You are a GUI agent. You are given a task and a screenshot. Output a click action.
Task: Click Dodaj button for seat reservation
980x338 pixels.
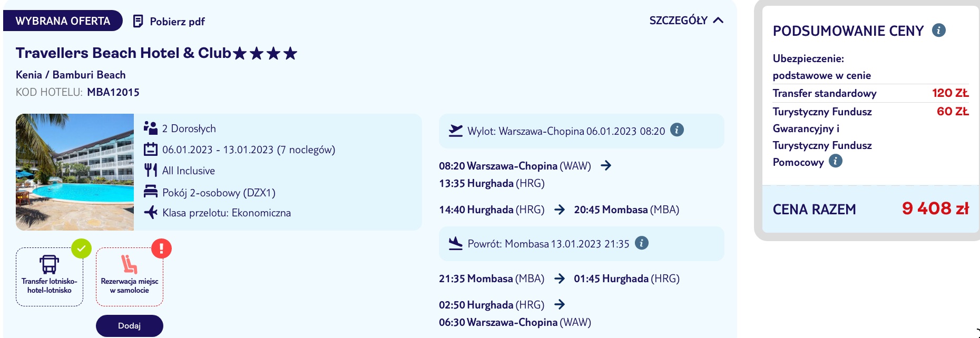tap(130, 326)
